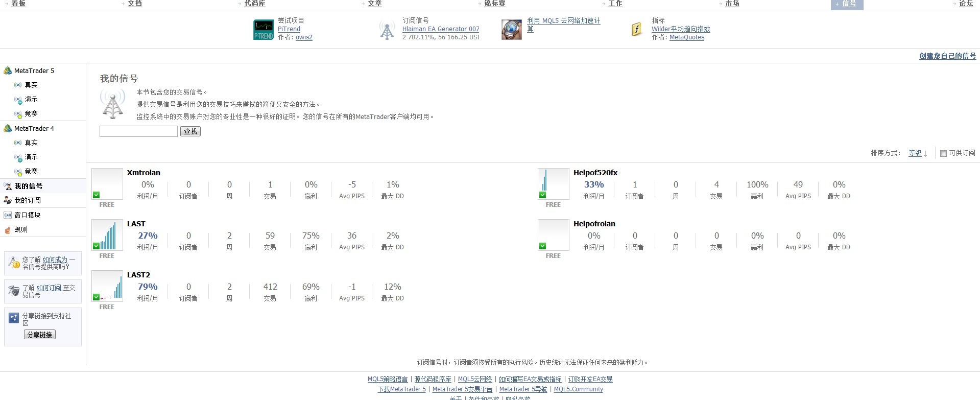Image resolution: width=980 pixels, height=400 pixels.
Task: Click the PiTrend P-TREND product icon
Action: tap(264, 30)
